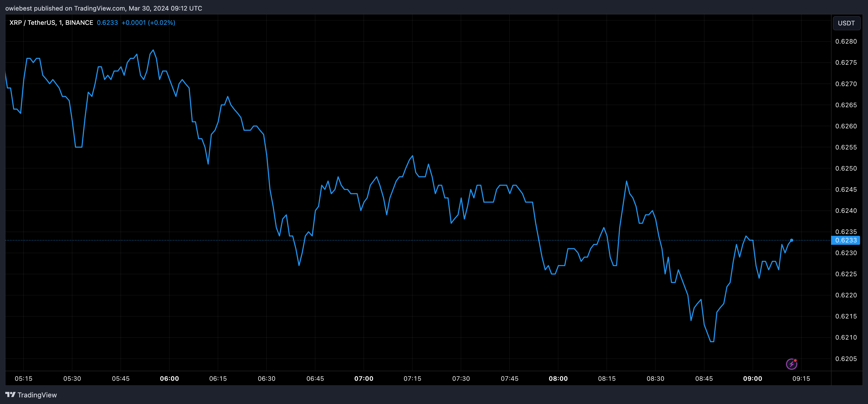
Task: Click the blue price marker dot on chart line
Action: click(792, 240)
